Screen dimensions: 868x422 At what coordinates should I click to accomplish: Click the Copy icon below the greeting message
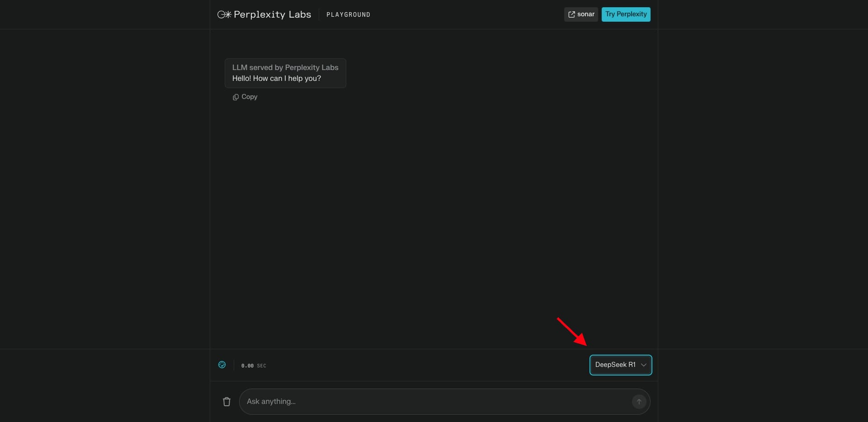coord(236,97)
